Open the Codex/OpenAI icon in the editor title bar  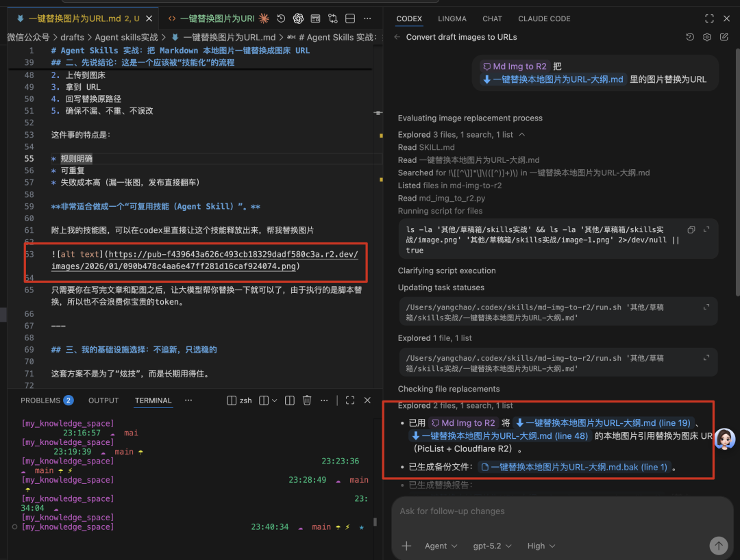point(298,18)
